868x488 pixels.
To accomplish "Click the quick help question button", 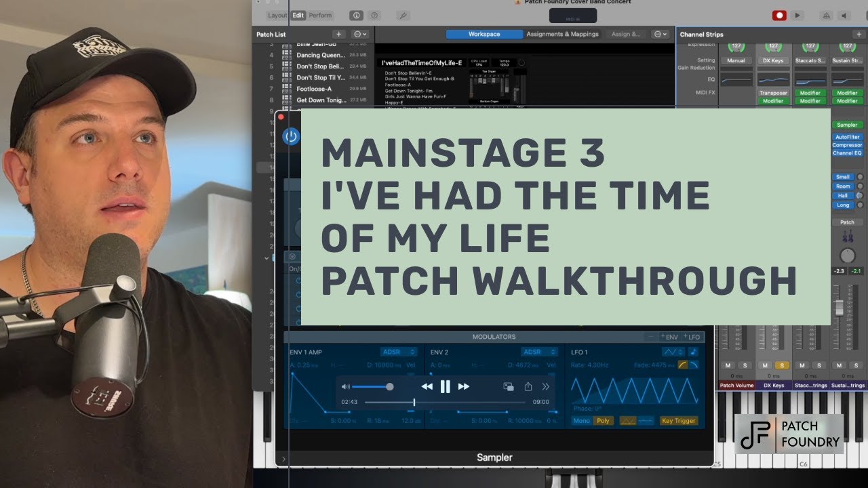I will (x=374, y=15).
